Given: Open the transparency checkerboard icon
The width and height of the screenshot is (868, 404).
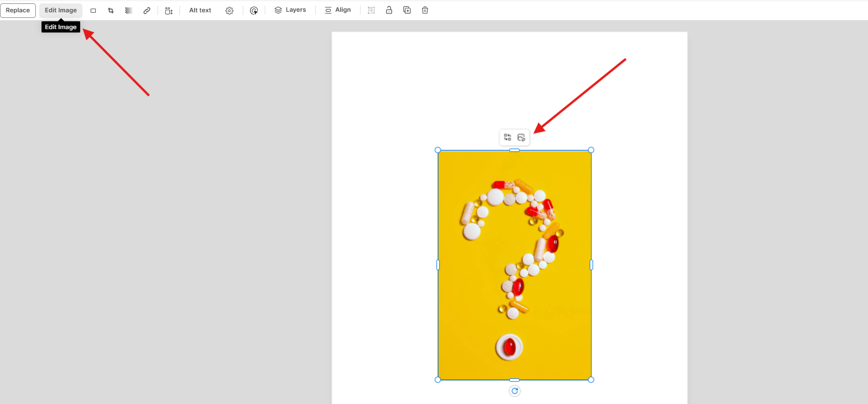Looking at the screenshot, I should tap(128, 11).
